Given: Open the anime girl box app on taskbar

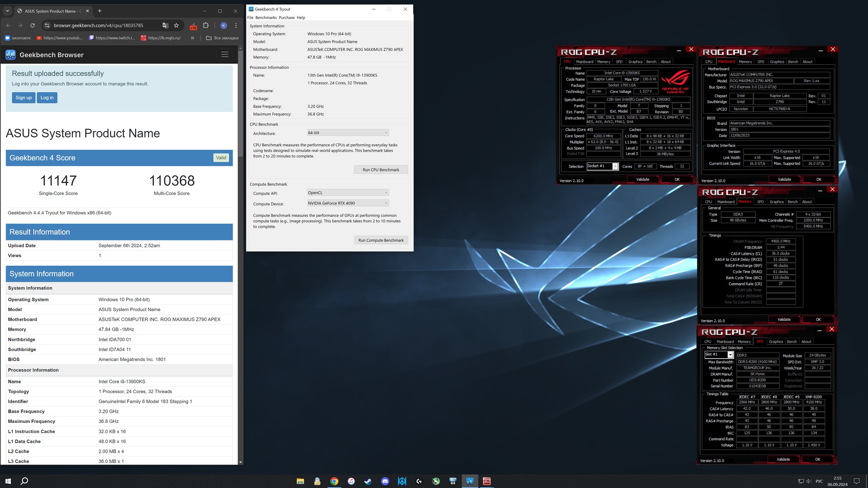Looking at the screenshot, I should tap(317, 481).
